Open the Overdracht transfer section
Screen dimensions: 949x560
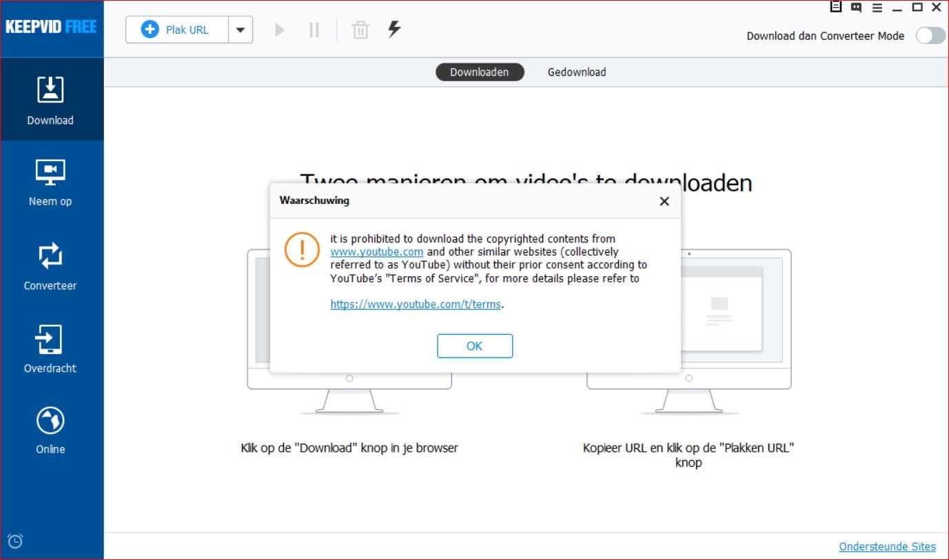50,348
